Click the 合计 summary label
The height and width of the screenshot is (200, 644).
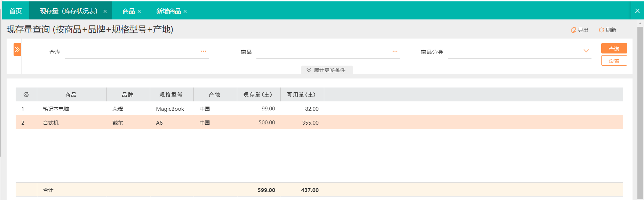click(48, 190)
